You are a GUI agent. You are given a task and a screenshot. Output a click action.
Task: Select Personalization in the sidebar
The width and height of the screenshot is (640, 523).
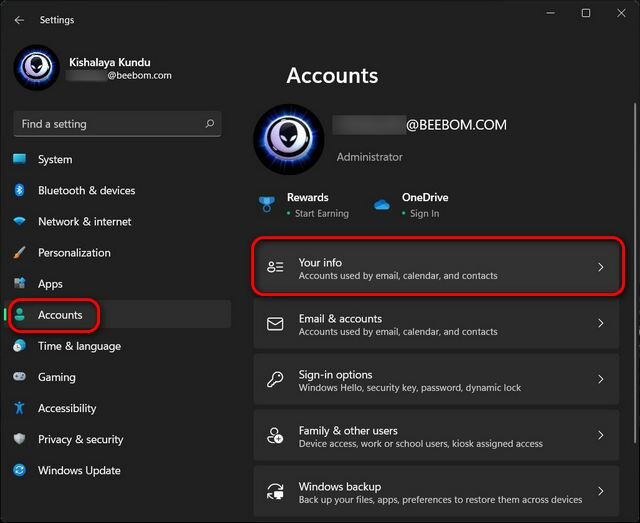[118, 252]
